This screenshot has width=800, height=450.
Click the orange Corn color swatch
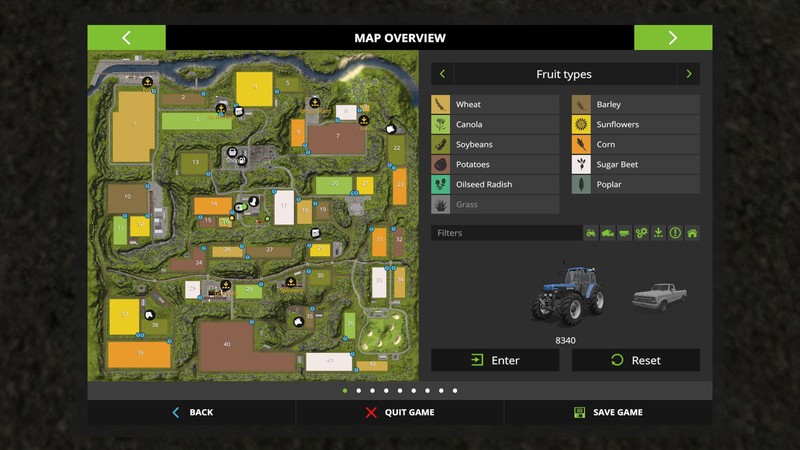tap(581, 144)
